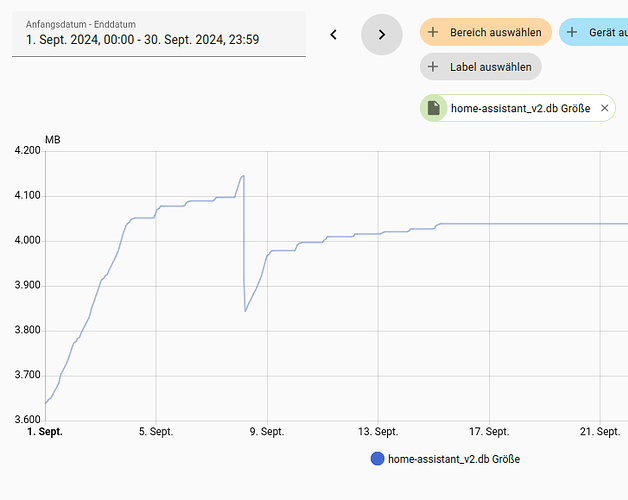Click the plus icon on Label auswählen
The width and height of the screenshot is (628, 500).
tap(433, 67)
